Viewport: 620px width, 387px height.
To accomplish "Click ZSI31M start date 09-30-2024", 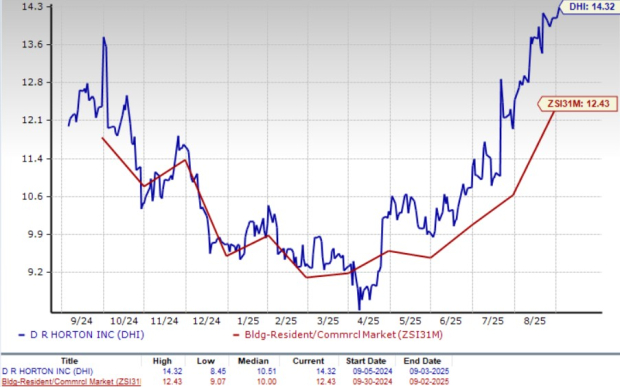I will click(372, 382).
